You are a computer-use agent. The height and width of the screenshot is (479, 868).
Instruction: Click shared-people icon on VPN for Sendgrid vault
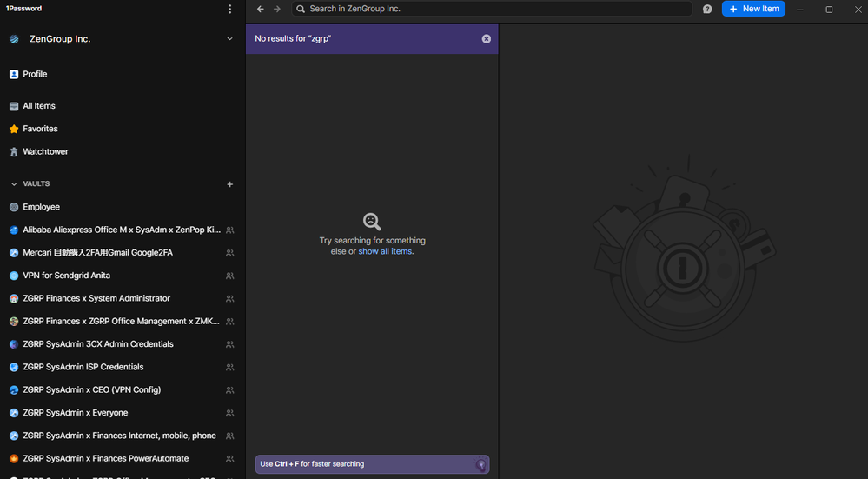[x=229, y=276]
